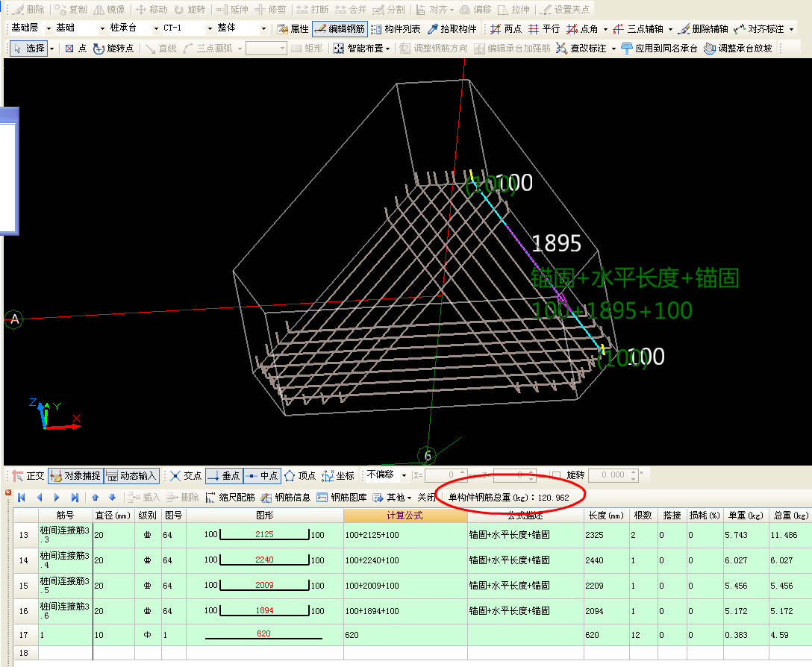The height and width of the screenshot is (667, 812).
Task: Expand the 选择 dropdown arrow
Action: point(51,48)
